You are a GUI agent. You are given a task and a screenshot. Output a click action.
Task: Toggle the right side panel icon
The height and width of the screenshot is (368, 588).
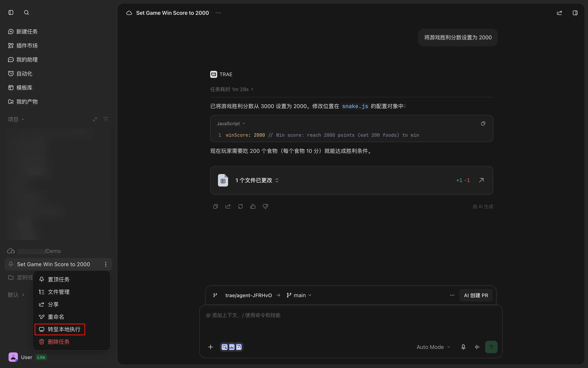coord(575,13)
